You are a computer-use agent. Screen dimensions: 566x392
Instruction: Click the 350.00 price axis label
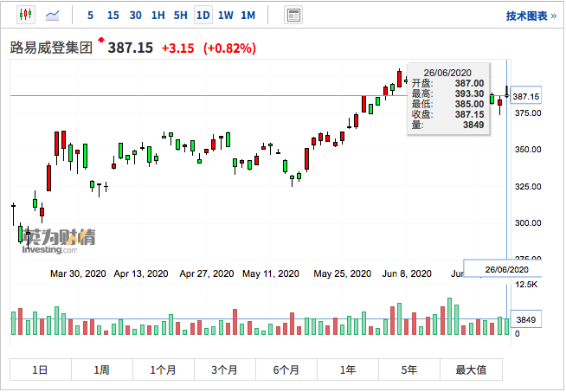[x=528, y=150]
